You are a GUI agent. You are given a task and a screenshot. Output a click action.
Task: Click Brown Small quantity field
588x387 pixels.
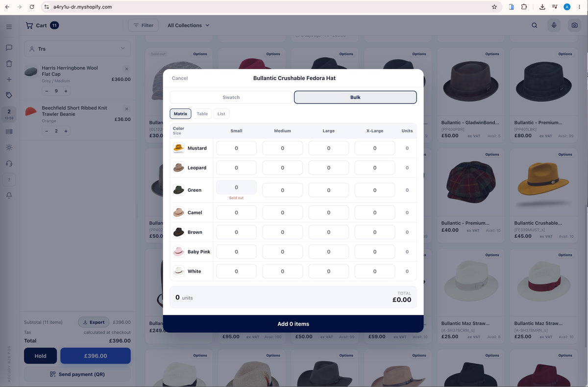tap(236, 232)
